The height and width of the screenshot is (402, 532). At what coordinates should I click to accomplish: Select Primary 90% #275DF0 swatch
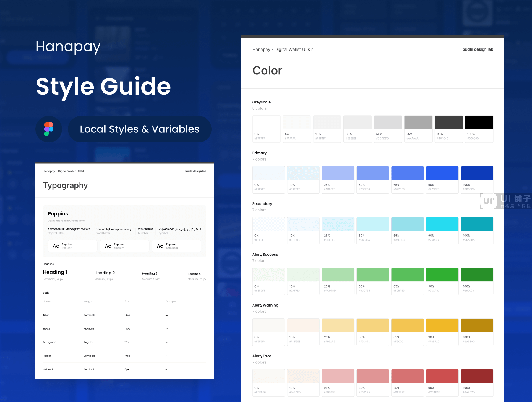tap(442, 180)
